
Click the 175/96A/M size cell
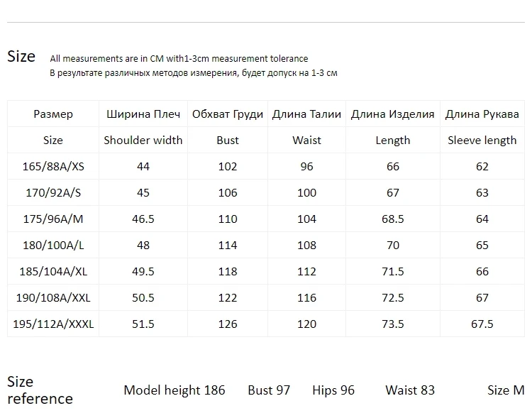53,219
